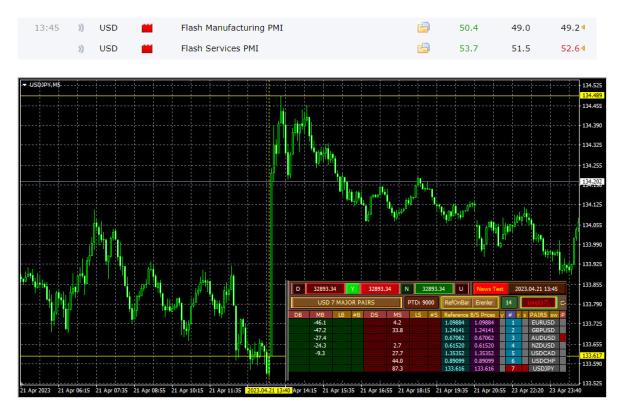Click the red indicator square beside AUDUSD
Image resolution: width=625 pixels, height=416 pixels.
tap(563, 338)
